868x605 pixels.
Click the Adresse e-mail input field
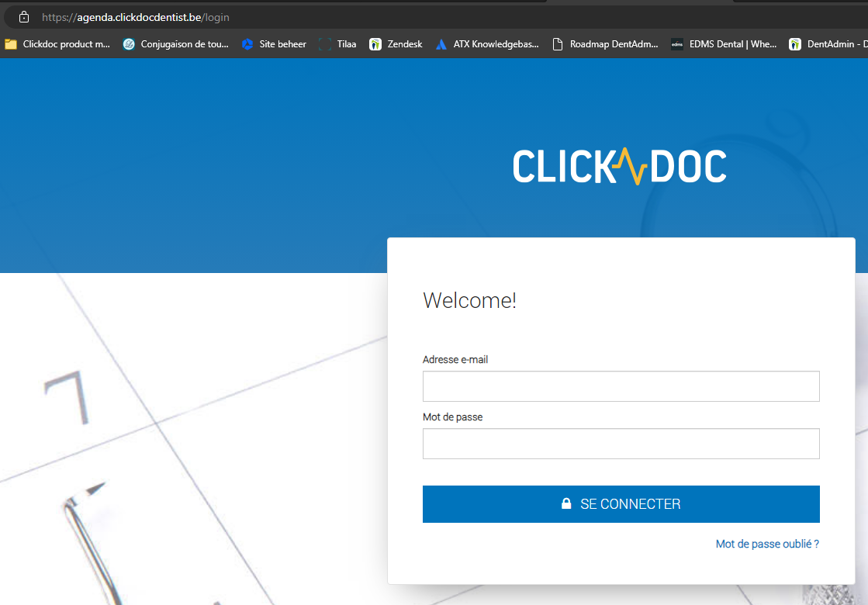[621, 385]
